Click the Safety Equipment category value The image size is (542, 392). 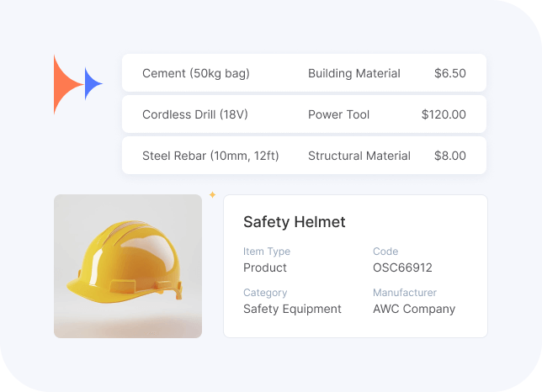(292, 309)
